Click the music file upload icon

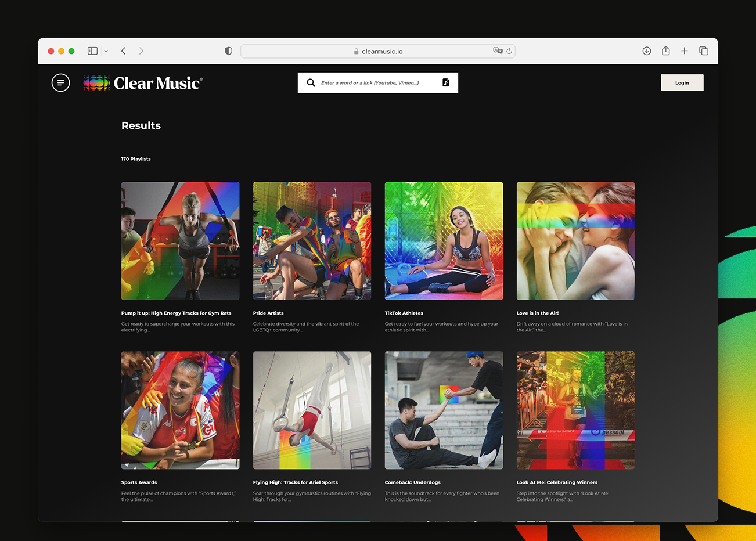click(x=446, y=82)
